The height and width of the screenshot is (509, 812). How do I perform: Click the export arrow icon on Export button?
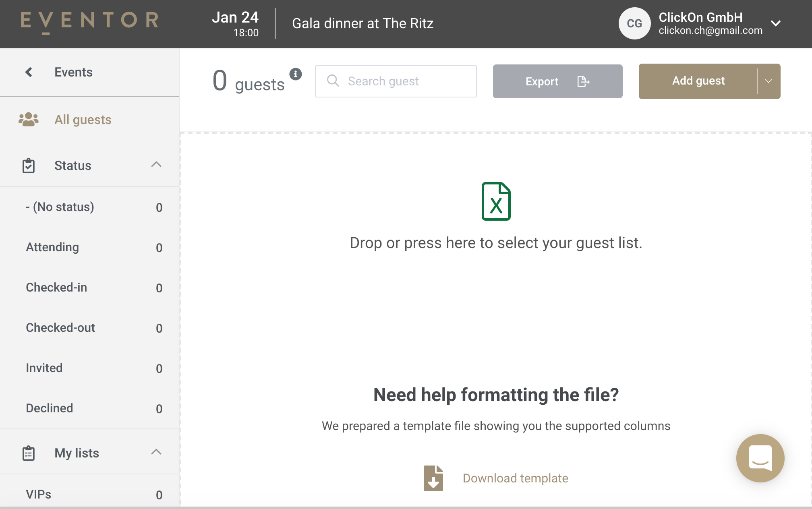click(x=583, y=81)
